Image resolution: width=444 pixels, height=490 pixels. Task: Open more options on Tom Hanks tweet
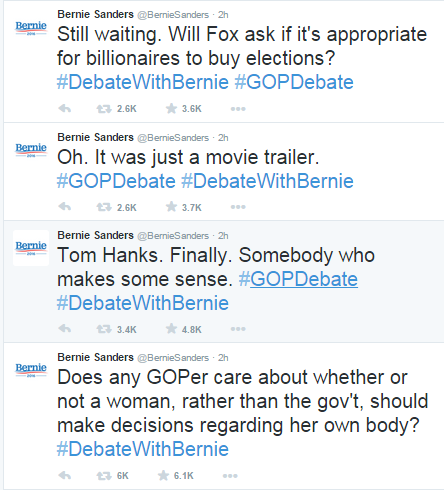(238, 329)
